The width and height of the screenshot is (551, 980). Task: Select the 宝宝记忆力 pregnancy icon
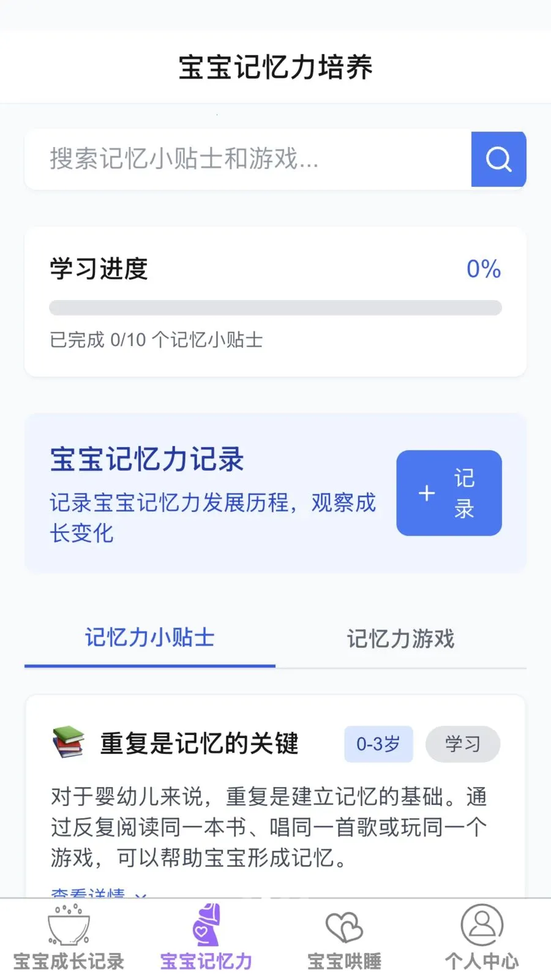[205, 925]
